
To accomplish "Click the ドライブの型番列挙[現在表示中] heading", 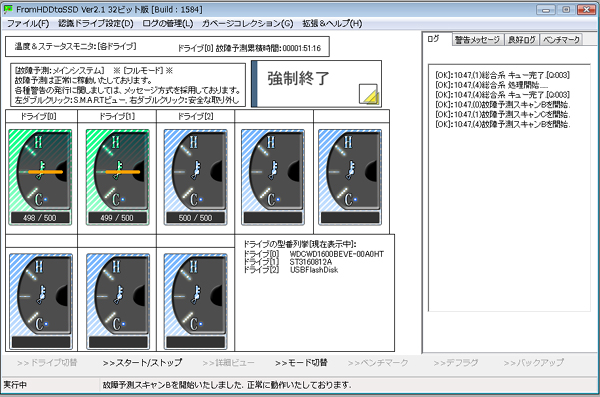I will point(300,244).
